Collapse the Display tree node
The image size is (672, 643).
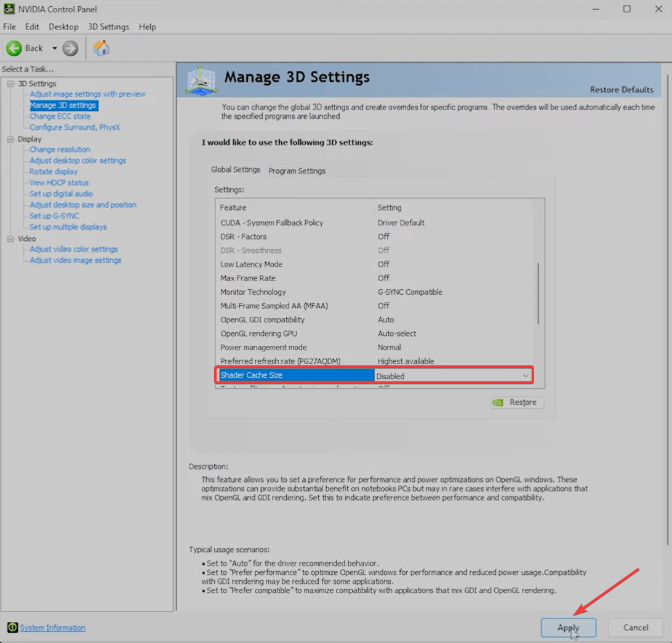[10, 139]
